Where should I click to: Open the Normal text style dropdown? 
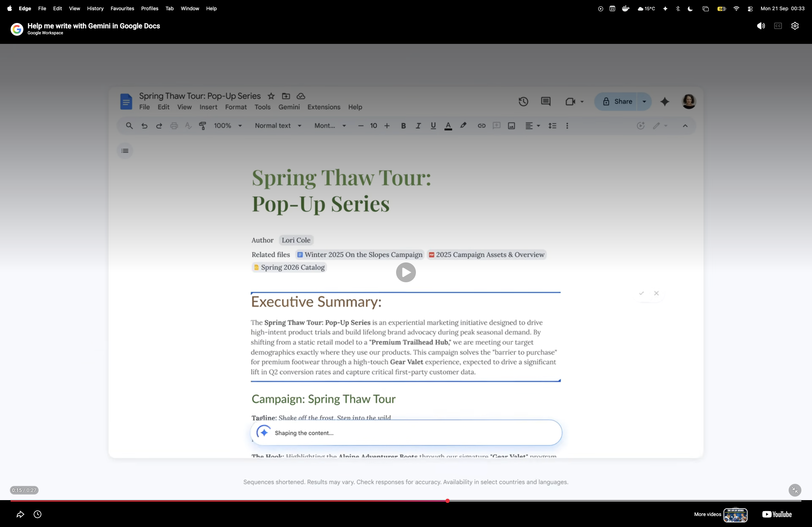click(278, 126)
